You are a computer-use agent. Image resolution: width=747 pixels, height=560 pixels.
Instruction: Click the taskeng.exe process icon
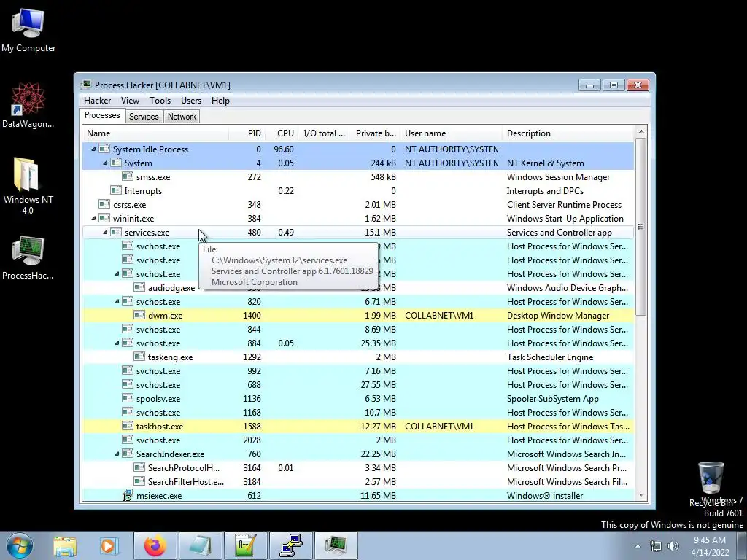[139, 356]
